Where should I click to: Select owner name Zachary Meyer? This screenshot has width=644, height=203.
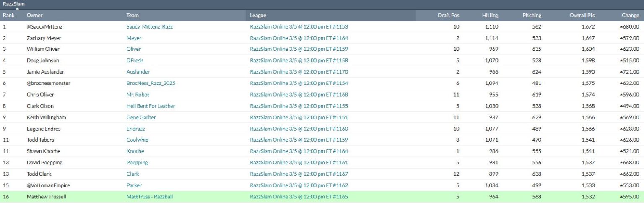(44, 38)
